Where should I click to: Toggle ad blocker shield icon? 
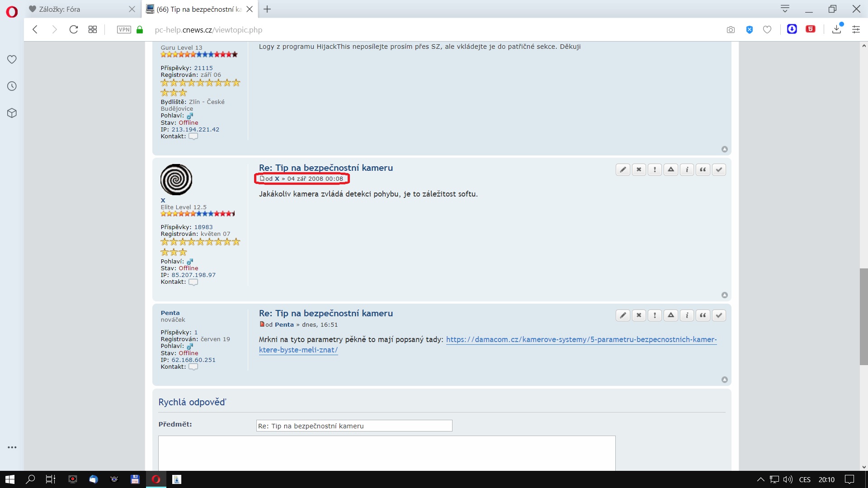[x=749, y=30]
